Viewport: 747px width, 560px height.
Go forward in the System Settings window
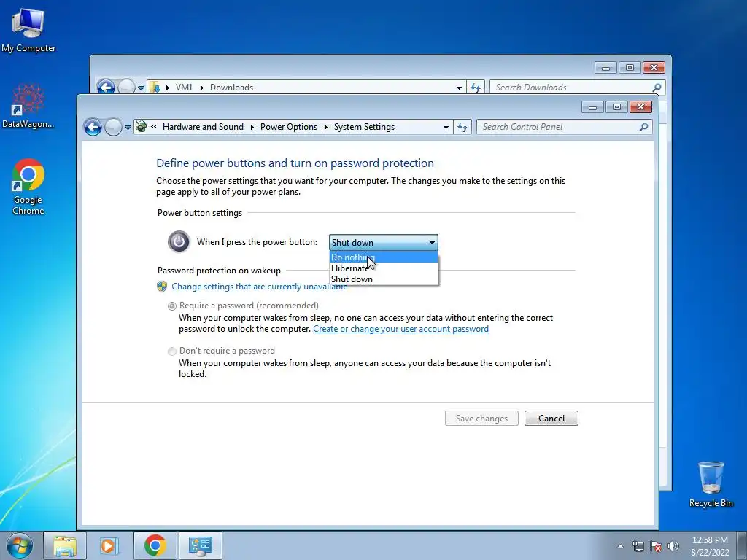pyautogui.click(x=113, y=127)
